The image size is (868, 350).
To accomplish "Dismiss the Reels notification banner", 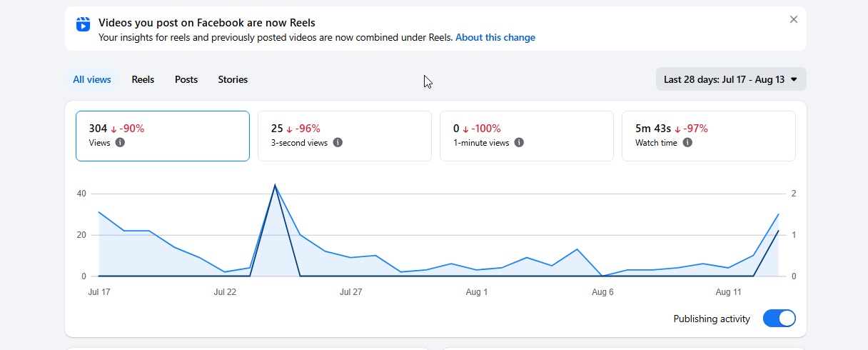I will pyautogui.click(x=794, y=19).
